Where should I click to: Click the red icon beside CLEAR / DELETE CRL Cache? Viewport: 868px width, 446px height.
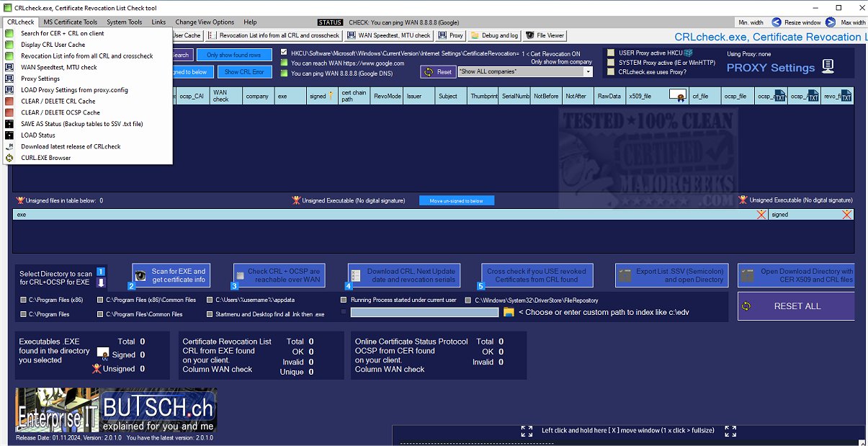point(9,101)
